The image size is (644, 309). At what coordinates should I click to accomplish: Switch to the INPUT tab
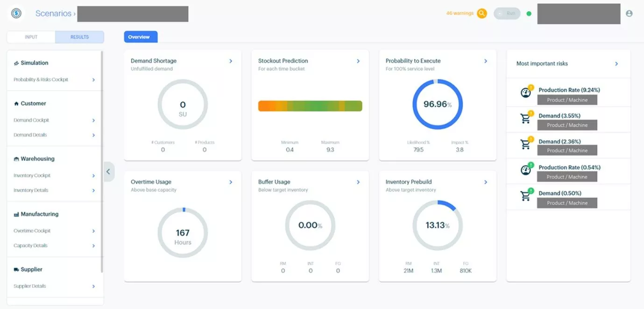click(31, 37)
